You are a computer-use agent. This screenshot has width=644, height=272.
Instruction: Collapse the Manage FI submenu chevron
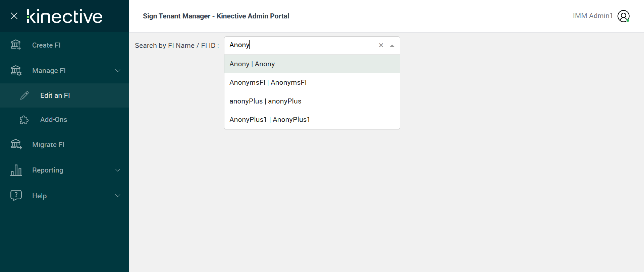coord(118,71)
